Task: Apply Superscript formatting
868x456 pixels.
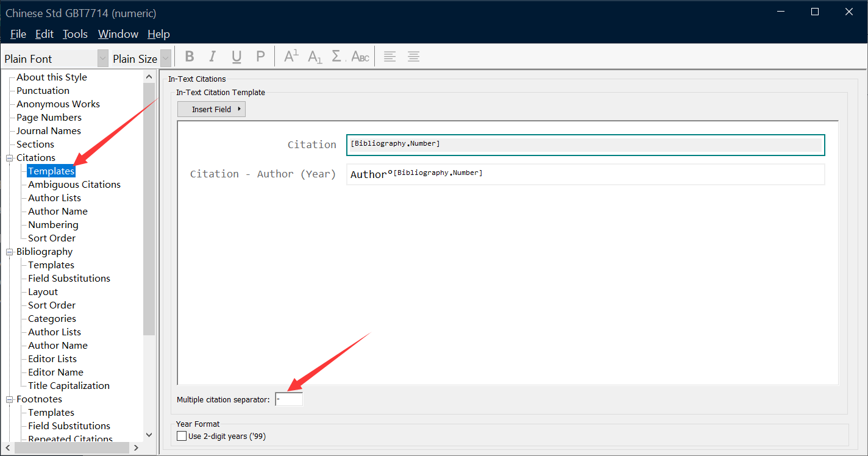Action: [291, 57]
